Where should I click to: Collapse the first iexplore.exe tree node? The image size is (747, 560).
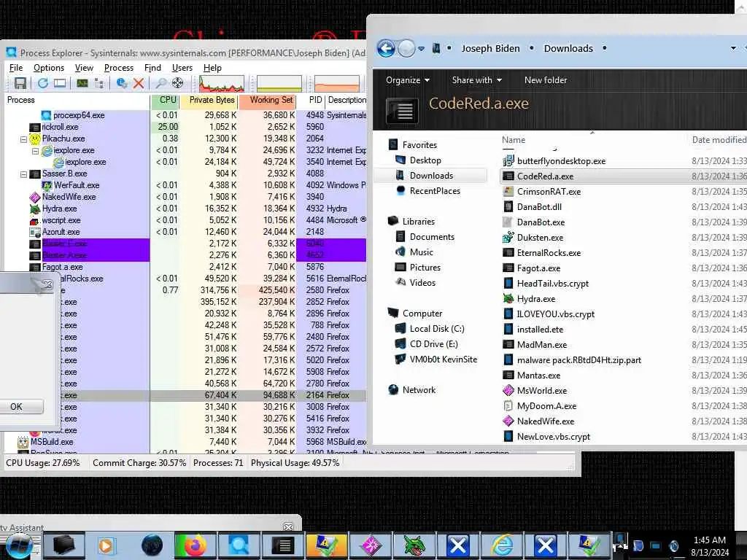click(x=35, y=151)
